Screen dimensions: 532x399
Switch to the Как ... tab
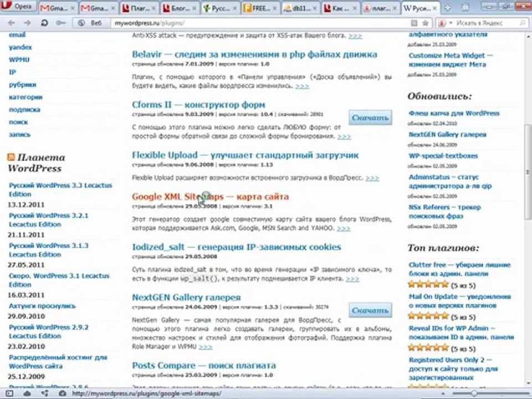click(341, 8)
